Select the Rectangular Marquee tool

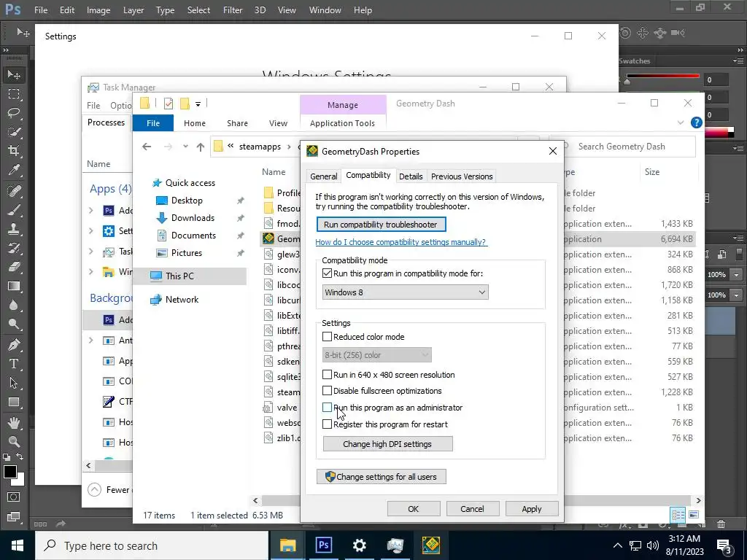(14, 94)
